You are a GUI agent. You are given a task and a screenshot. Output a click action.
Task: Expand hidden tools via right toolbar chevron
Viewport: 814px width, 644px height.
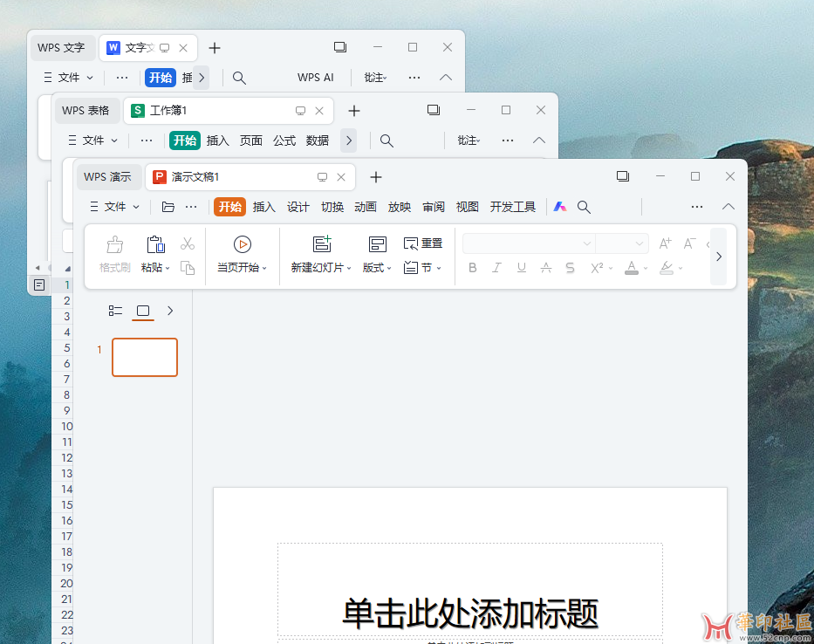point(718,256)
